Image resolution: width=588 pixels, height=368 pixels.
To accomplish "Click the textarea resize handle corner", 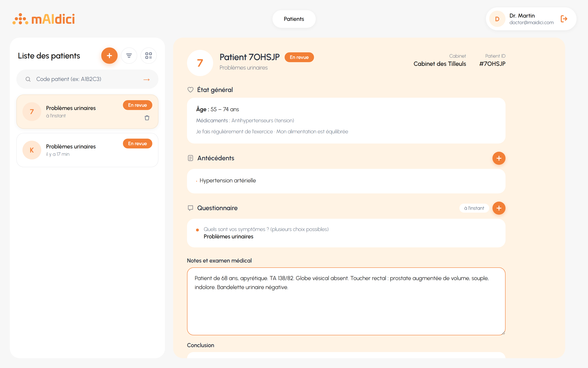I will 503,333.
